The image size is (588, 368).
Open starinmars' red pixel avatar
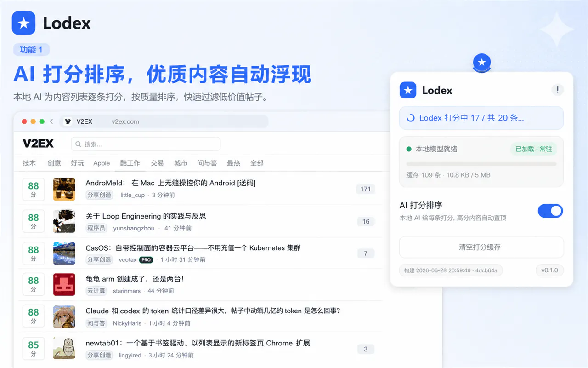pyautogui.click(x=64, y=284)
